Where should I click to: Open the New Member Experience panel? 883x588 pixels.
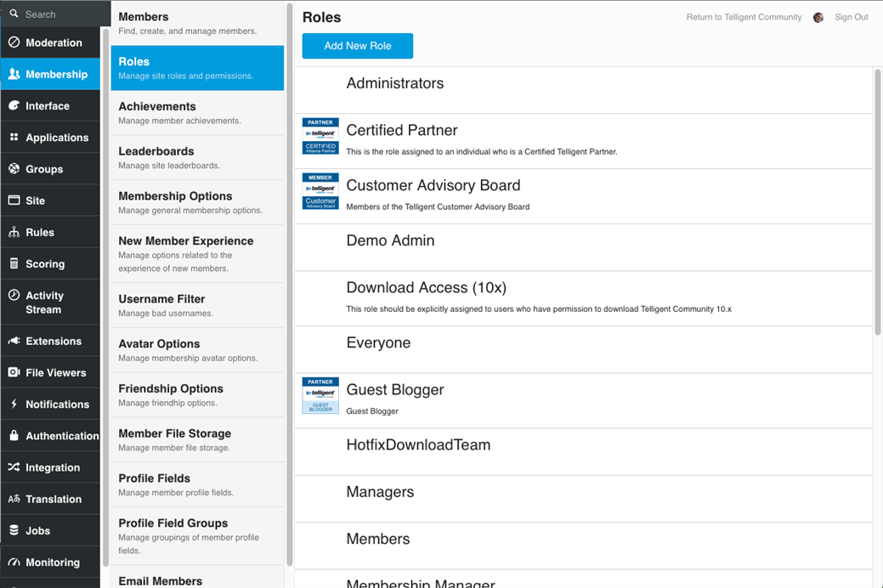point(197,253)
